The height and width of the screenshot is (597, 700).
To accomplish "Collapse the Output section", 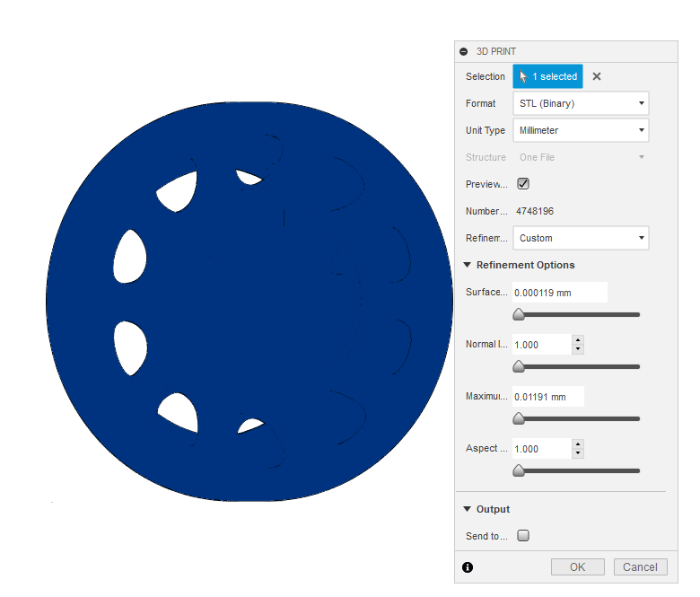I will coord(468,509).
